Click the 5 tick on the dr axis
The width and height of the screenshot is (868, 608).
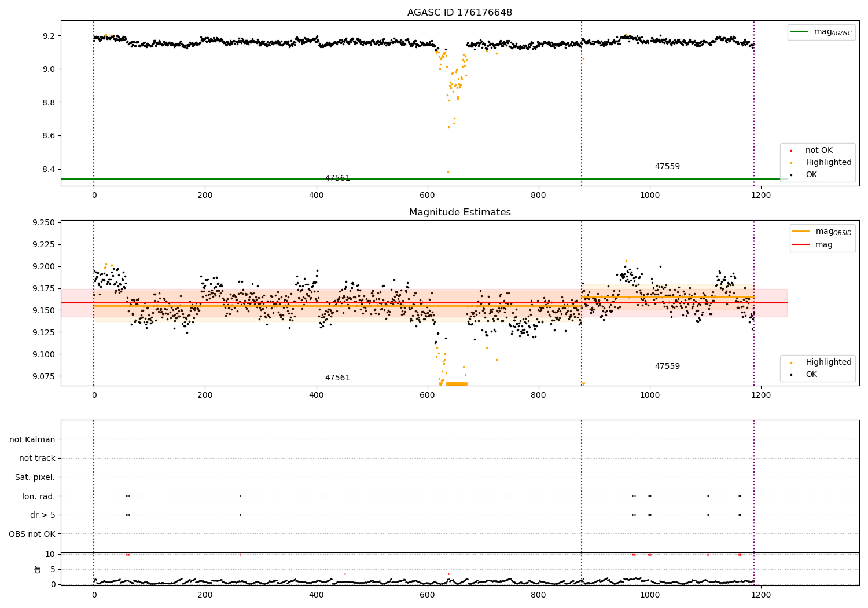53,569
